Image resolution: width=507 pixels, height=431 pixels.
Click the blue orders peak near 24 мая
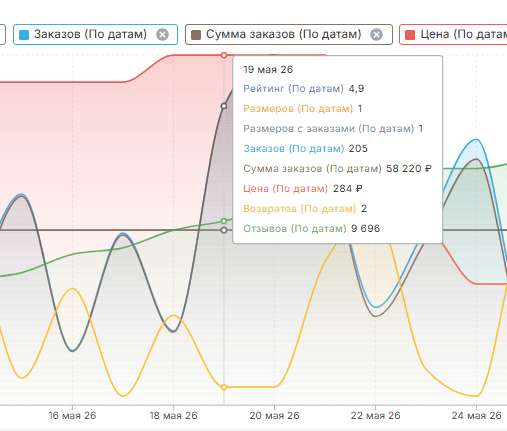476,140
